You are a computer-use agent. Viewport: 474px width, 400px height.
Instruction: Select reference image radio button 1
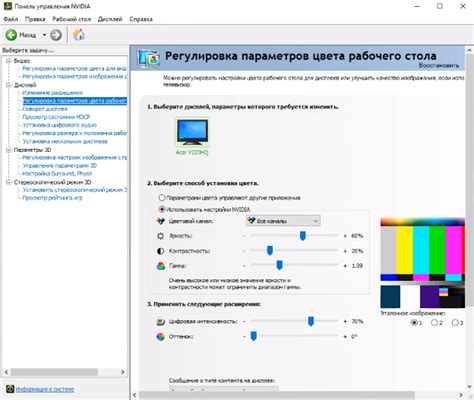click(x=414, y=322)
